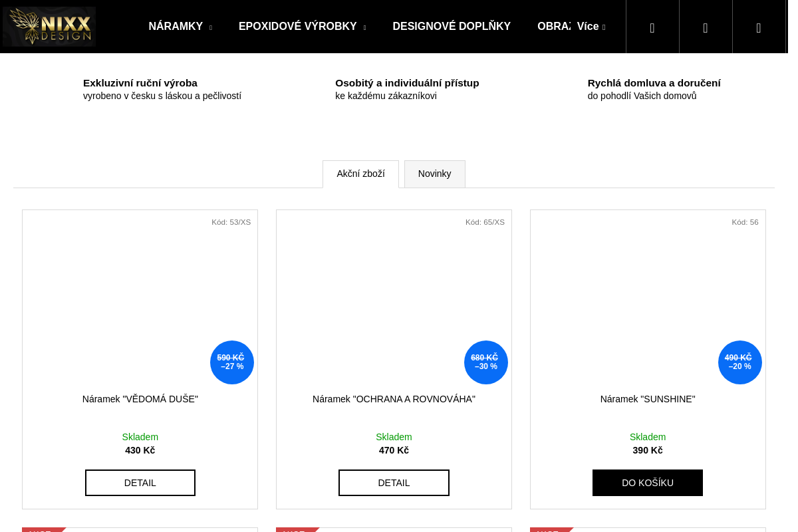Click DETAIL for Náramek VĚDOMÁ DUŠE
The height and width of the screenshot is (532, 798).
(x=140, y=483)
